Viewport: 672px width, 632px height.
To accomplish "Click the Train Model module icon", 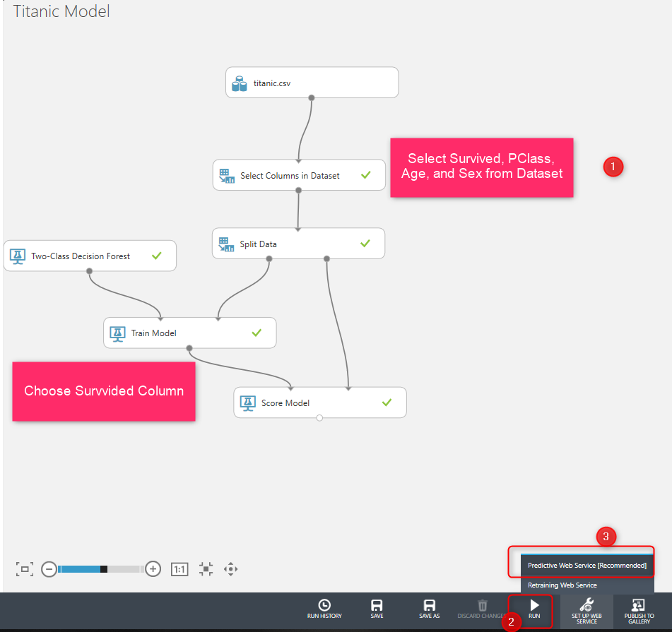I will coord(117,333).
